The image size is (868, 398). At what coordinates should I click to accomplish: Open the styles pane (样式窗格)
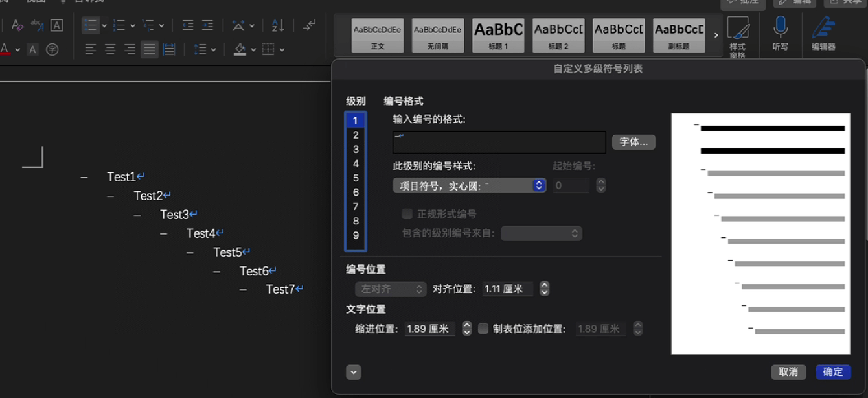738,36
